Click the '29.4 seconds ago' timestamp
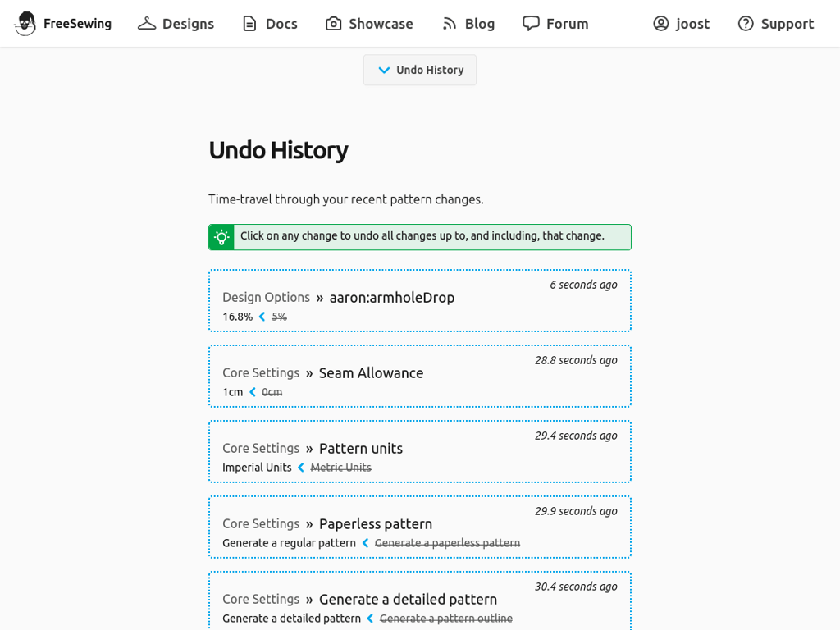The height and width of the screenshot is (630, 840). pyautogui.click(x=576, y=436)
